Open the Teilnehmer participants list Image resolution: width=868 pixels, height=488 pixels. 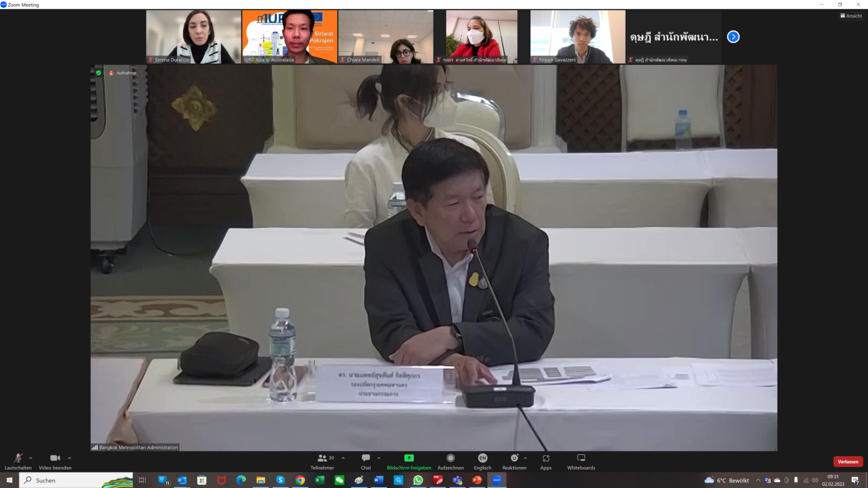[323, 459]
